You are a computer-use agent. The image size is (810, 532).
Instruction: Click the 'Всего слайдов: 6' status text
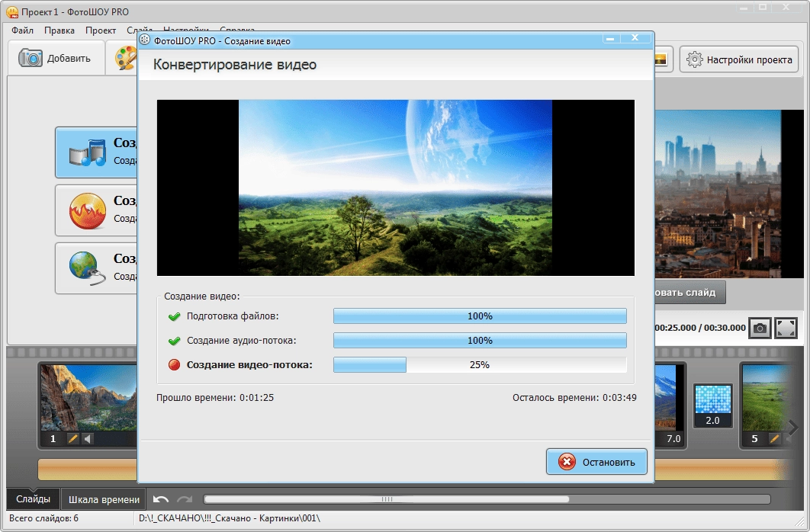44,518
